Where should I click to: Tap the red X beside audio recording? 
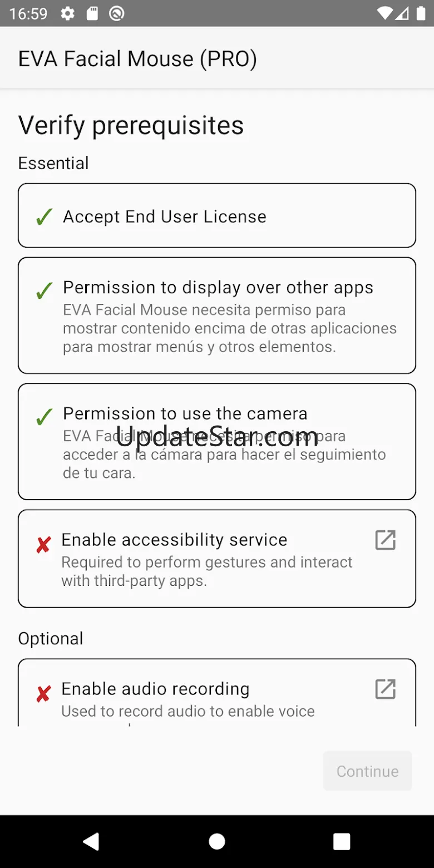[43, 693]
